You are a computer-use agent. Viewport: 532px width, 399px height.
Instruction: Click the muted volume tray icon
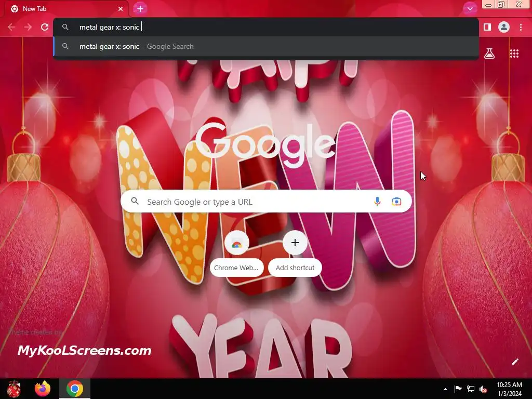point(483,389)
